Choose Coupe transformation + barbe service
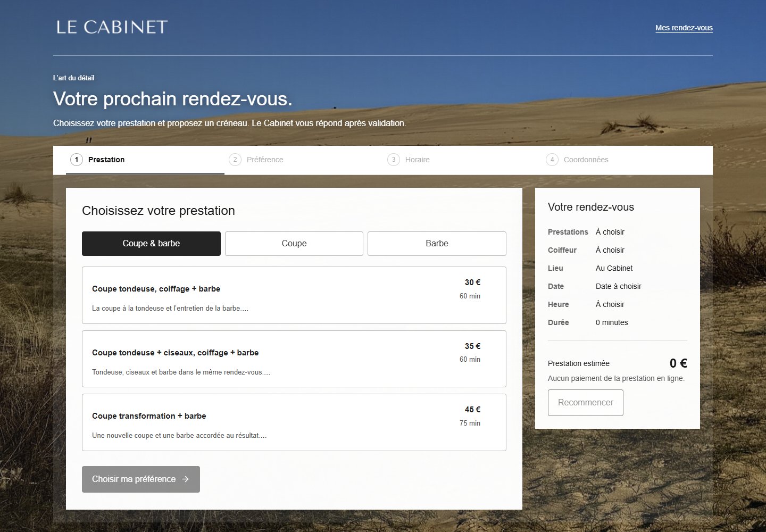766x532 pixels. [294, 422]
